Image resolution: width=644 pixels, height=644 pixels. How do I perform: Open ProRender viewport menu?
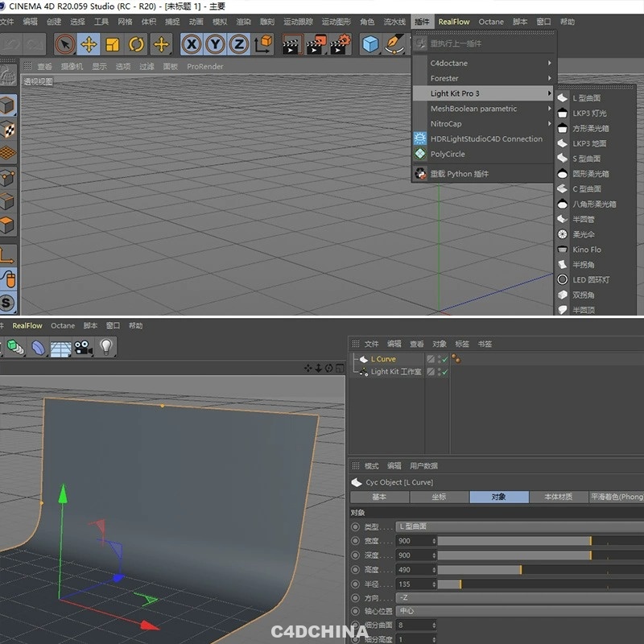pyautogui.click(x=205, y=67)
